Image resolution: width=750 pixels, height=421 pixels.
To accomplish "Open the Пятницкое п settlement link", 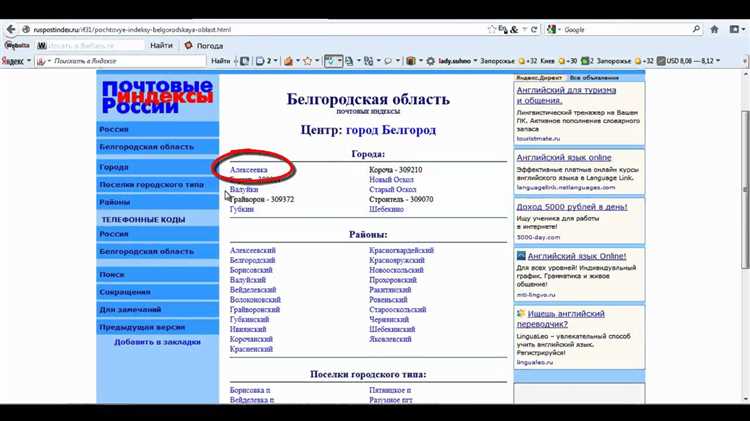I will click(390, 390).
